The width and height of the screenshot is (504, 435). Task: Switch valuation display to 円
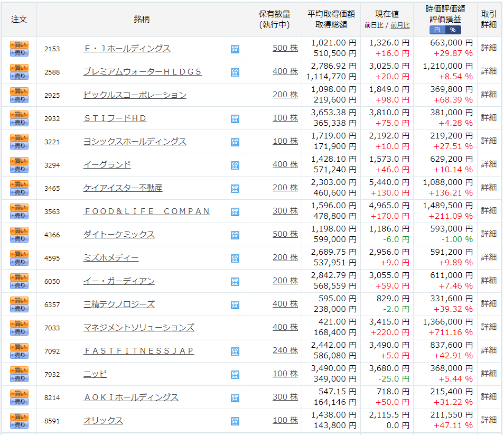point(437,30)
